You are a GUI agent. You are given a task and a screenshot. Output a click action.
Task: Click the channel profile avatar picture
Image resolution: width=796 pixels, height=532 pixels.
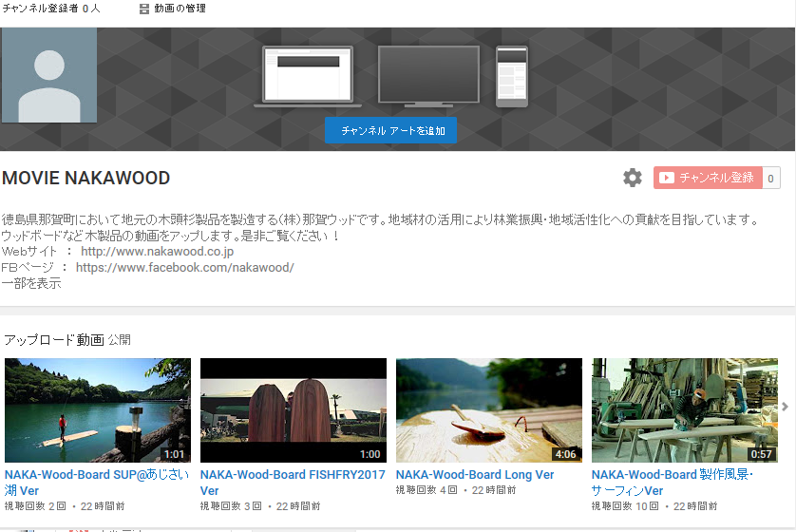coord(49,75)
